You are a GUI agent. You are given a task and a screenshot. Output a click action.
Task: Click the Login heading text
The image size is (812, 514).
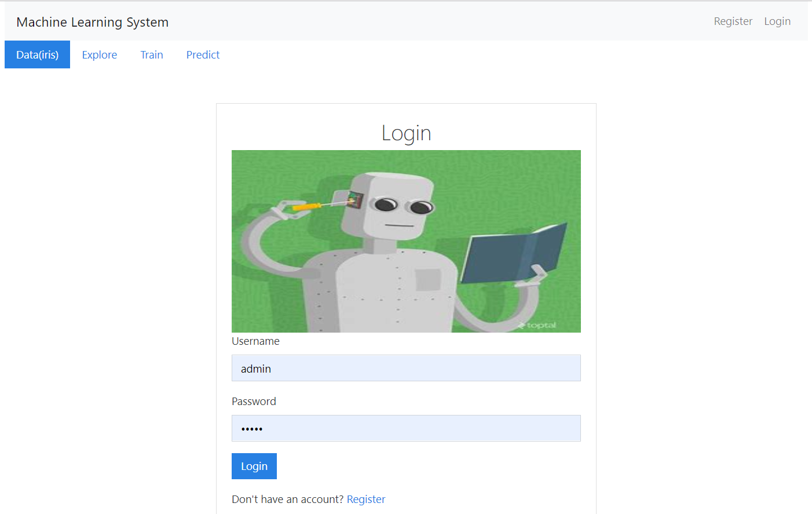click(406, 133)
